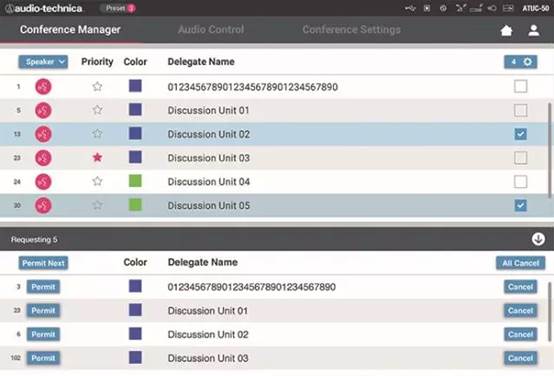Go to the Home icon
The image size is (554, 376).
point(506,31)
